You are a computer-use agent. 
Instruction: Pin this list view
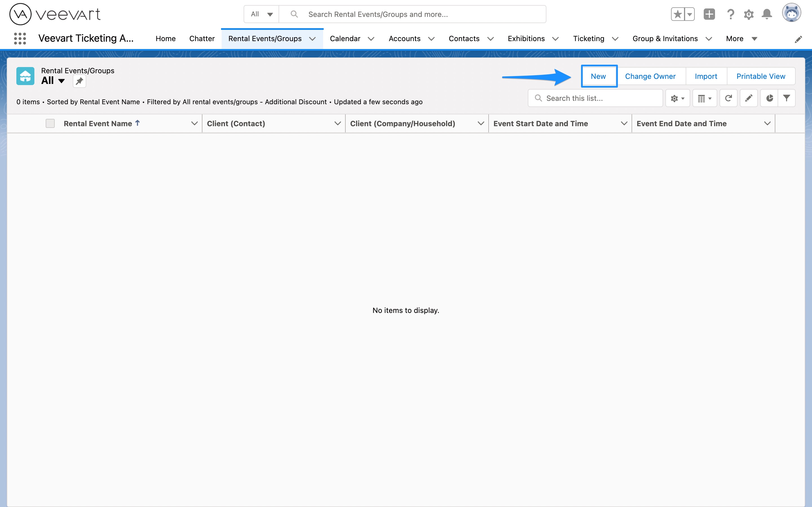pyautogui.click(x=80, y=81)
